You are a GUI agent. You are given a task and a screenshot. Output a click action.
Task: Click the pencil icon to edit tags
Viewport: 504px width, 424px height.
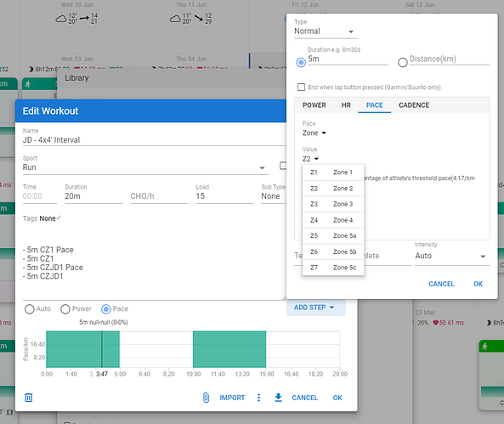coord(59,218)
